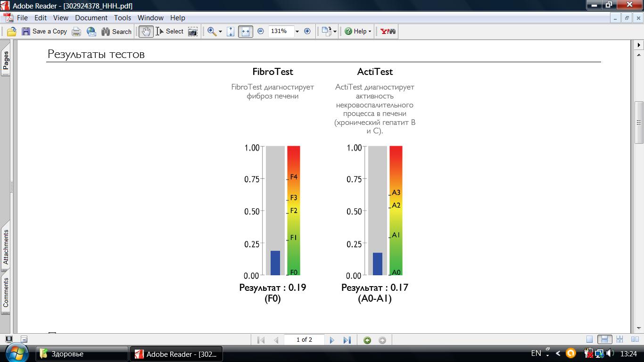644x362 pixels.
Task: Go to last page button
Action: click(347, 340)
